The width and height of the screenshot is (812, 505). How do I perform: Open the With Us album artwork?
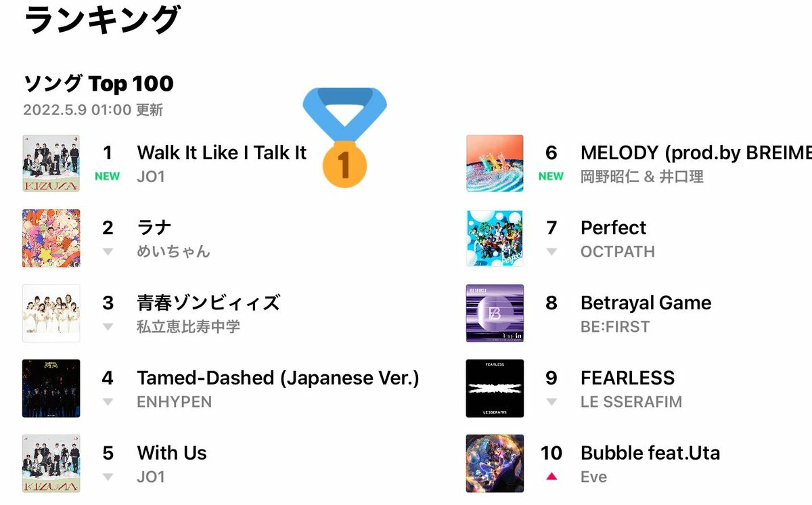[51, 464]
